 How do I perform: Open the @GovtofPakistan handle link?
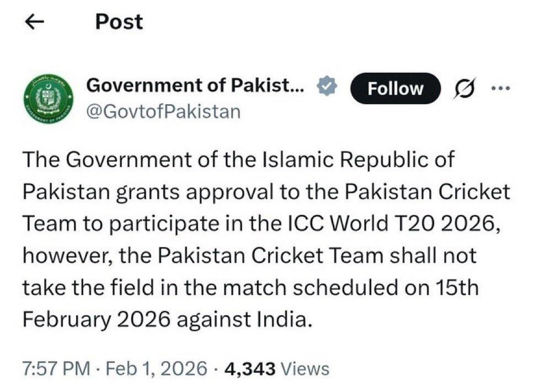point(164,111)
